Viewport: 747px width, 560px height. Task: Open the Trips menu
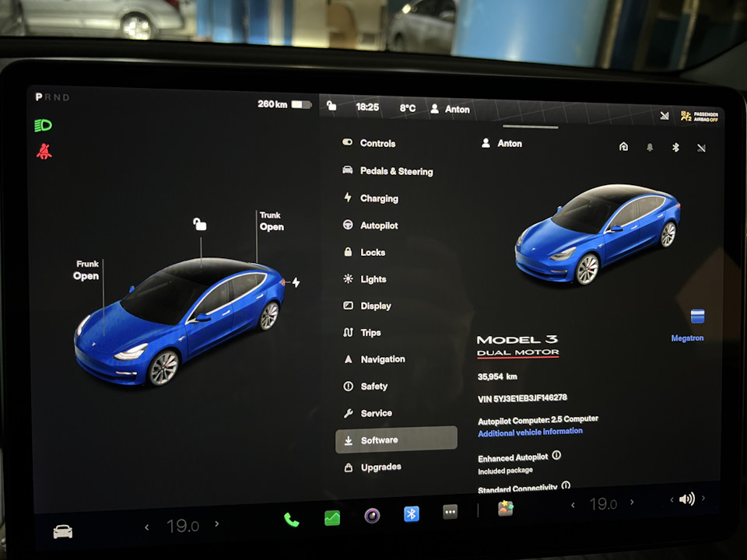tap(362, 332)
